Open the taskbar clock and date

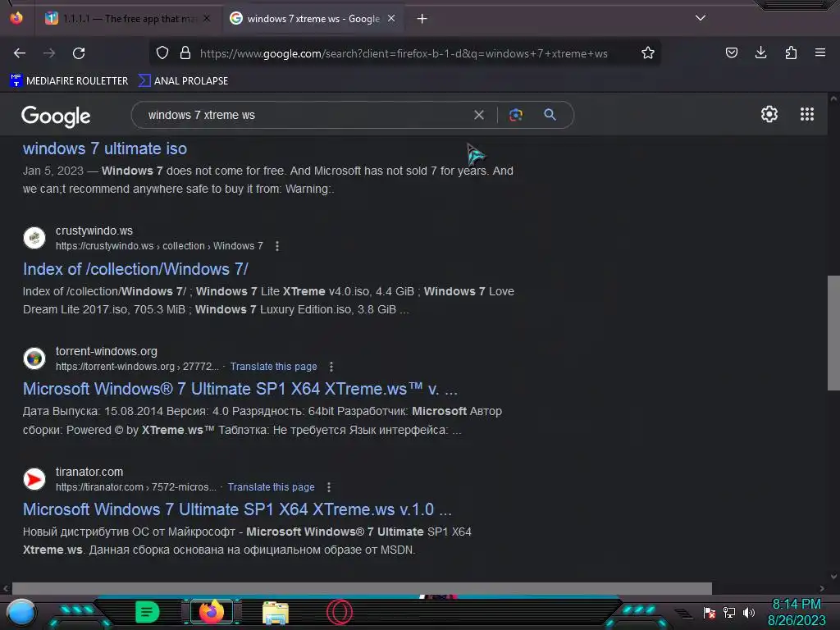796,612
